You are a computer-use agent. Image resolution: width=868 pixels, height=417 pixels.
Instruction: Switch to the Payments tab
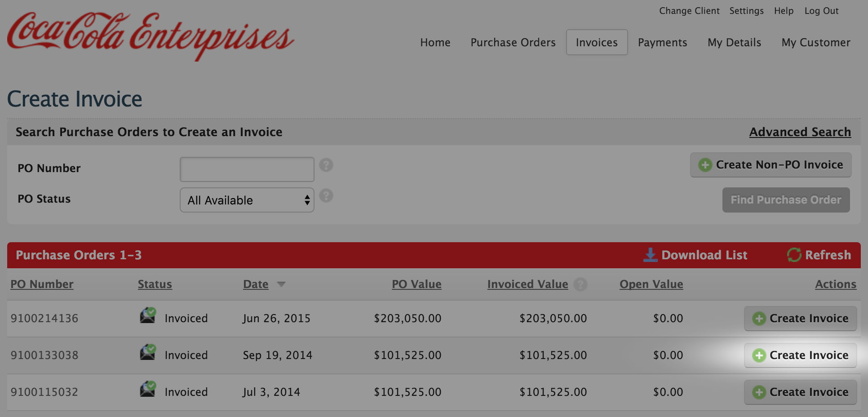pyautogui.click(x=662, y=42)
